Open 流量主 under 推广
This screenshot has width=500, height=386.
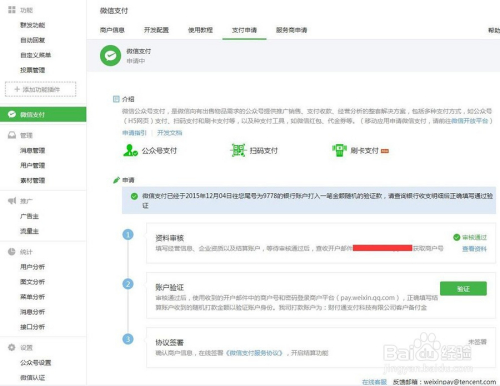pos(29,231)
